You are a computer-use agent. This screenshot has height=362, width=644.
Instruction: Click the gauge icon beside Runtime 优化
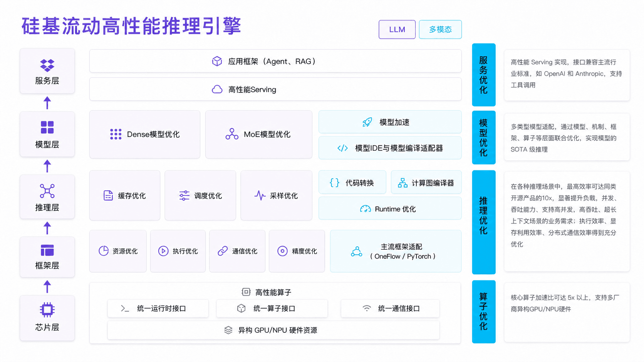[x=365, y=209]
